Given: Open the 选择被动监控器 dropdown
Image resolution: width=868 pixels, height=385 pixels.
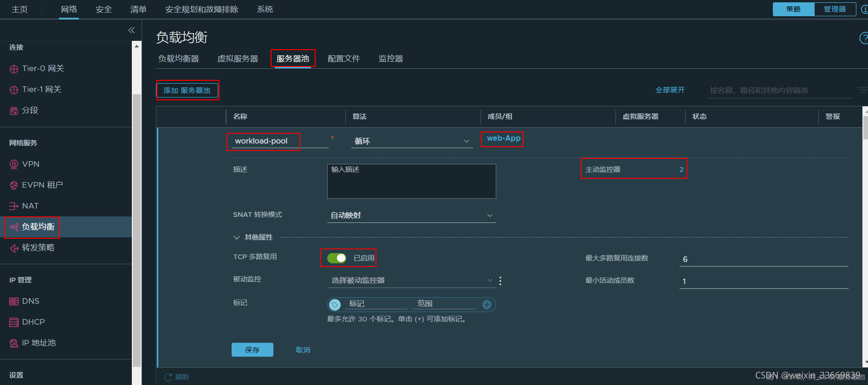Looking at the screenshot, I should pos(411,281).
